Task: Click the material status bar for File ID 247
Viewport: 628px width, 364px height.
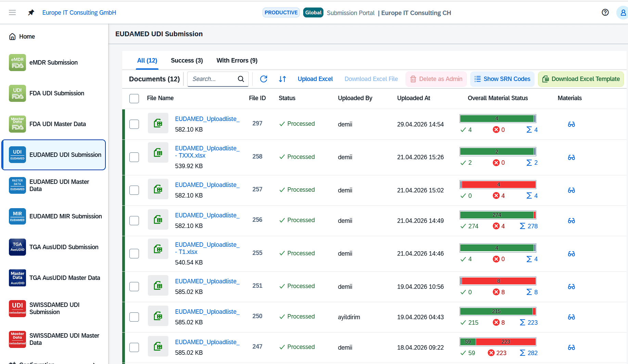Action: pyautogui.click(x=498, y=342)
